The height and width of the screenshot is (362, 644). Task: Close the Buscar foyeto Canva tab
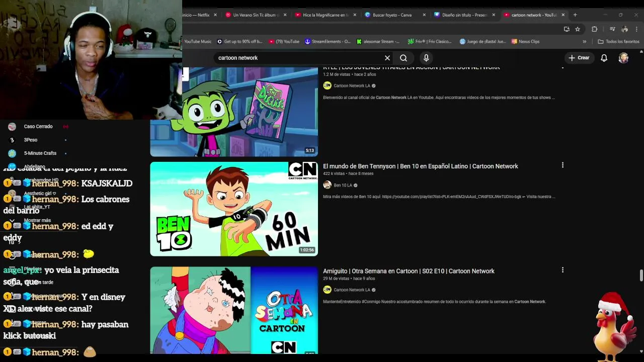(x=424, y=15)
